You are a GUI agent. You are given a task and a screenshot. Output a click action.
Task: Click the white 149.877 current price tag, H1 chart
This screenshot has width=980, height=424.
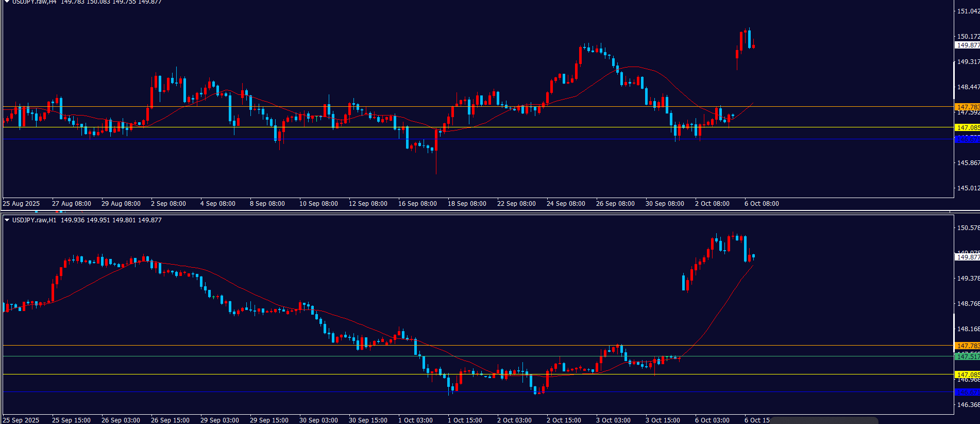pyautogui.click(x=967, y=257)
